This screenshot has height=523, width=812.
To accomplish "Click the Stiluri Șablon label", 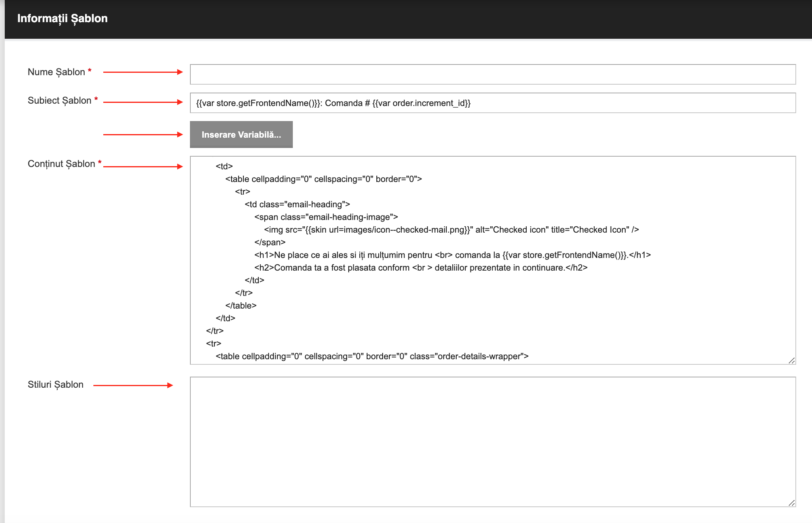I will 56,385.
